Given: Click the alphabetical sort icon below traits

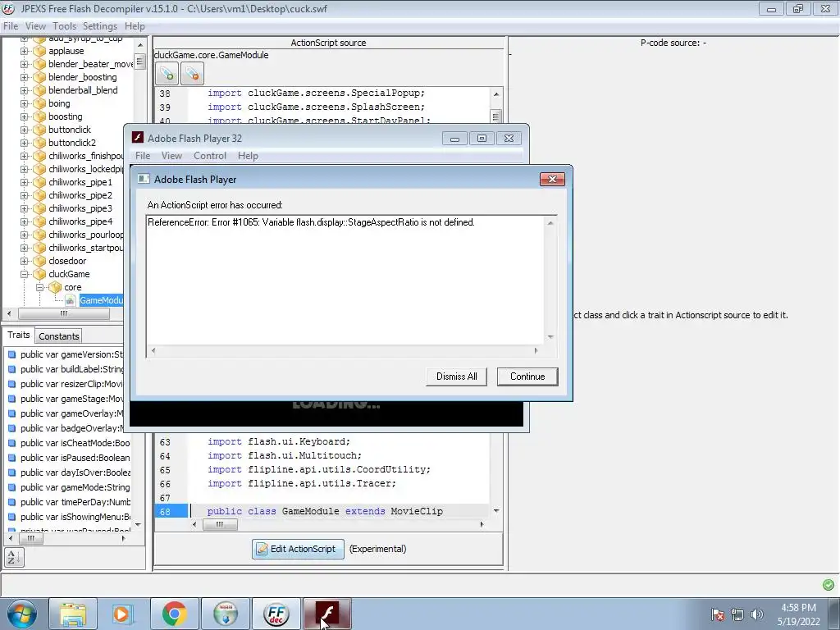Looking at the screenshot, I should [14, 557].
